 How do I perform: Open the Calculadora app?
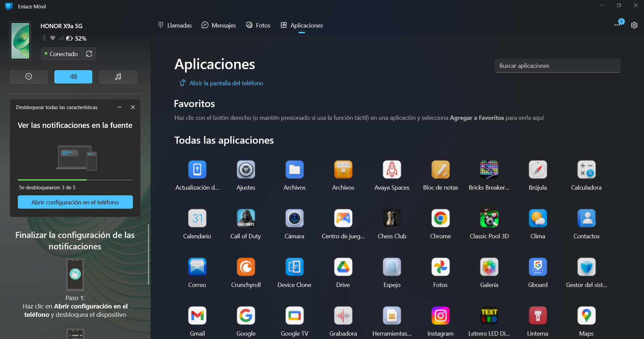coord(586,170)
